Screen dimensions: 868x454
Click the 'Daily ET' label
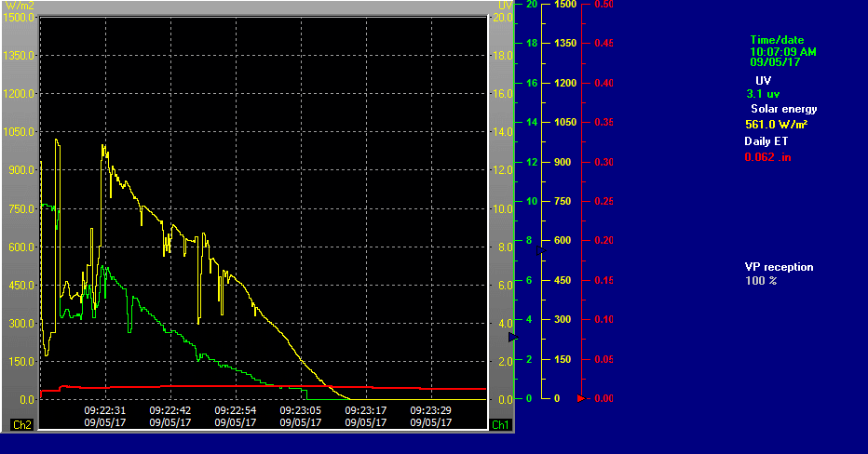[x=766, y=141]
